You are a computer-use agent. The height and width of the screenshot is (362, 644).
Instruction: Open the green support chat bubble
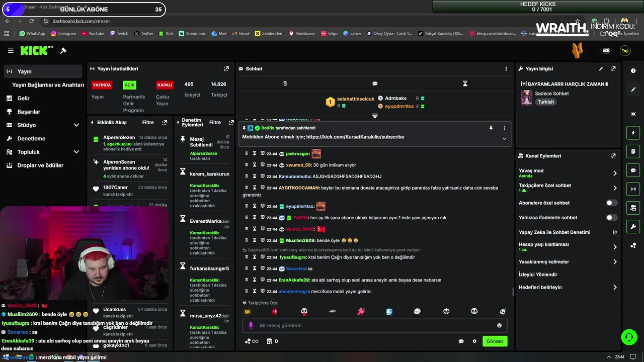pos(629,337)
